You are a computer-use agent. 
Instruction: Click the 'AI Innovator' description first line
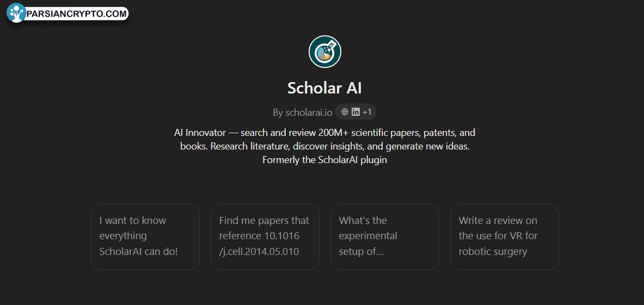click(325, 133)
